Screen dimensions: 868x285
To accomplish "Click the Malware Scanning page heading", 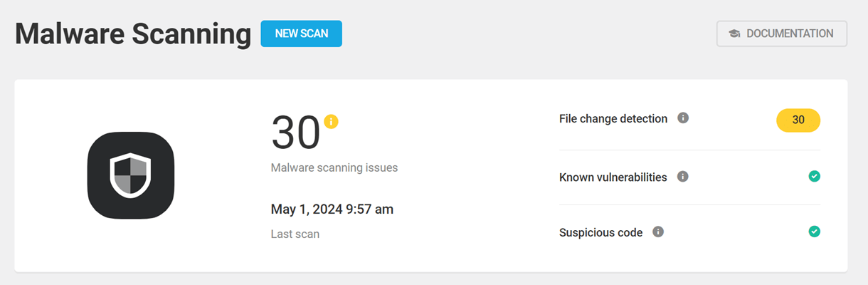I will pyautogui.click(x=133, y=34).
